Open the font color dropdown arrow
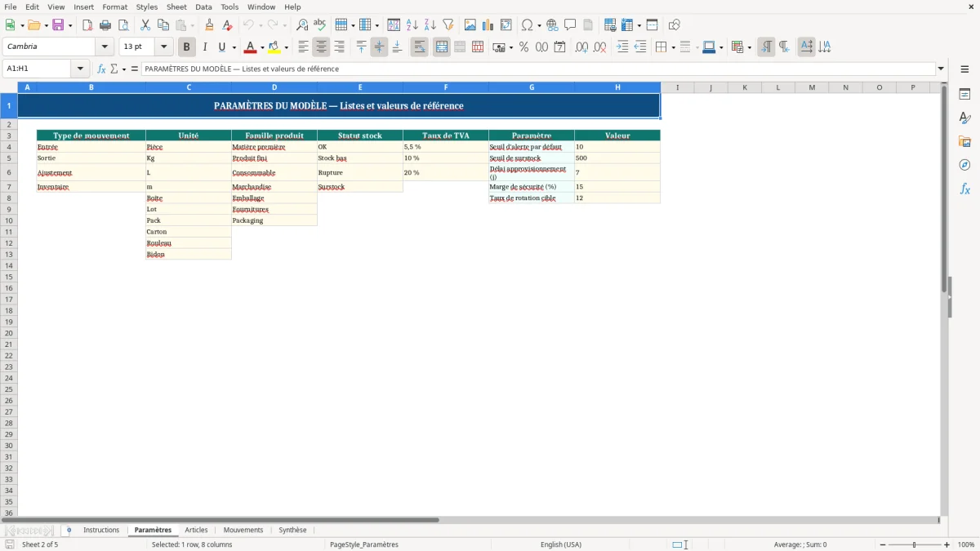The width and height of the screenshot is (980, 551). point(262,47)
